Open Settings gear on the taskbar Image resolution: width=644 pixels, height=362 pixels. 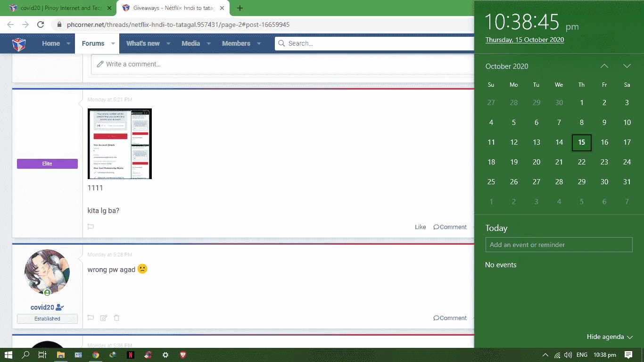click(165, 355)
